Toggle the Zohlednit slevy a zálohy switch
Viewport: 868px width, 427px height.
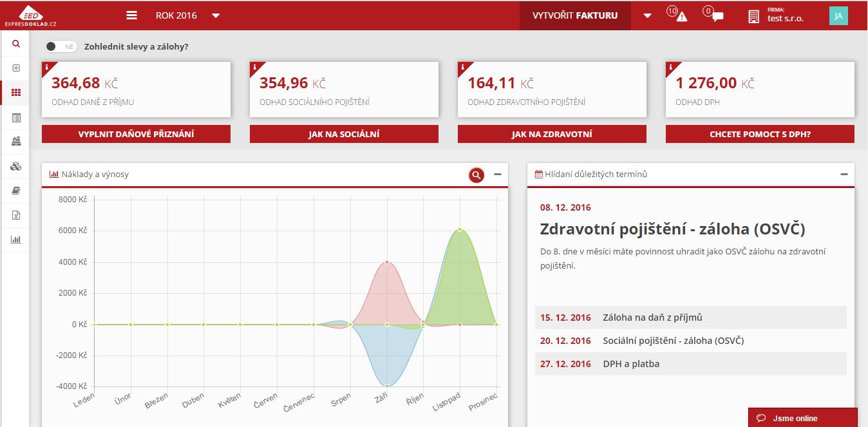pyautogui.click(x=61, y=46)
